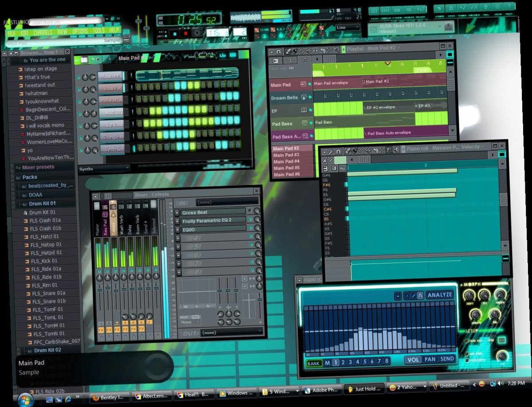Click the Main Pad track icon in Playlist

[x=303, y=83]
